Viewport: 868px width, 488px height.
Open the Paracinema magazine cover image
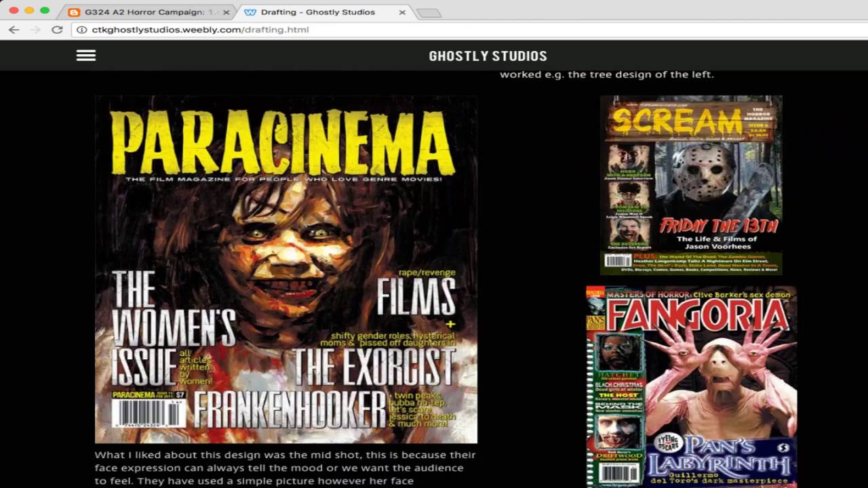pyautogui.click(x=286, y=269)
